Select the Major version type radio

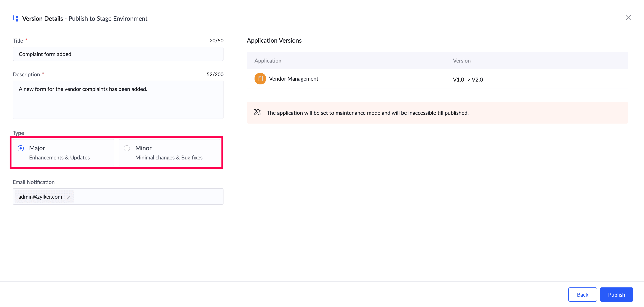coord(21,148)
